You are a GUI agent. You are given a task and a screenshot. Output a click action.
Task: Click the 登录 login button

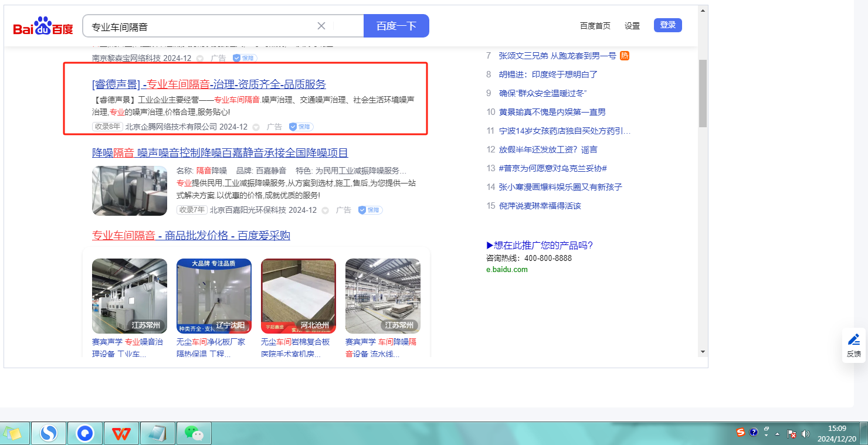click(x=668, y=25)
